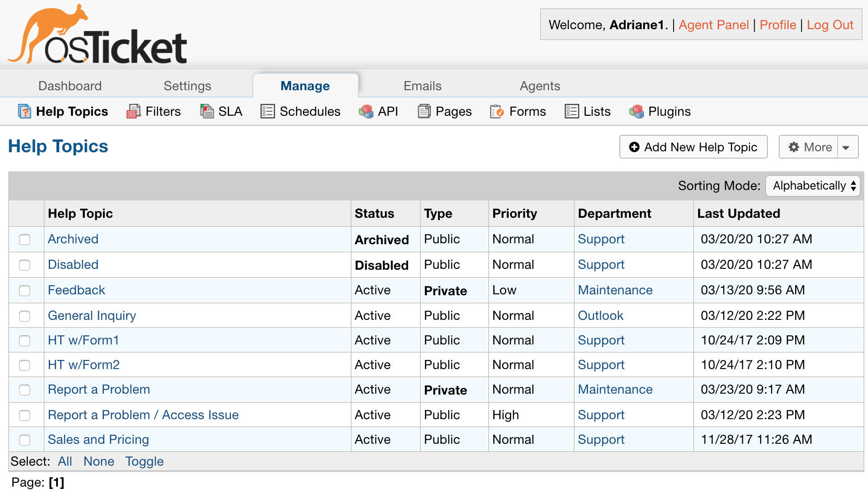Select the Filters icon
This screenshot has height=503, width=868.
132,111
